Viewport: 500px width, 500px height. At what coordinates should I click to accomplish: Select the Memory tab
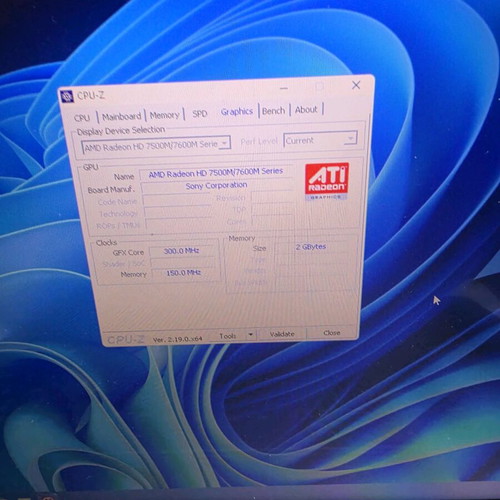pyautogui.click(x=164, y=115)
